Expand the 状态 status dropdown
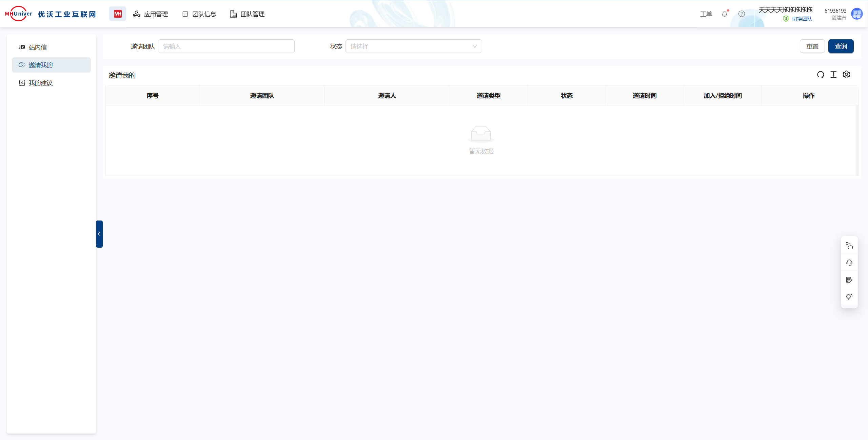 tap(413, 46)
